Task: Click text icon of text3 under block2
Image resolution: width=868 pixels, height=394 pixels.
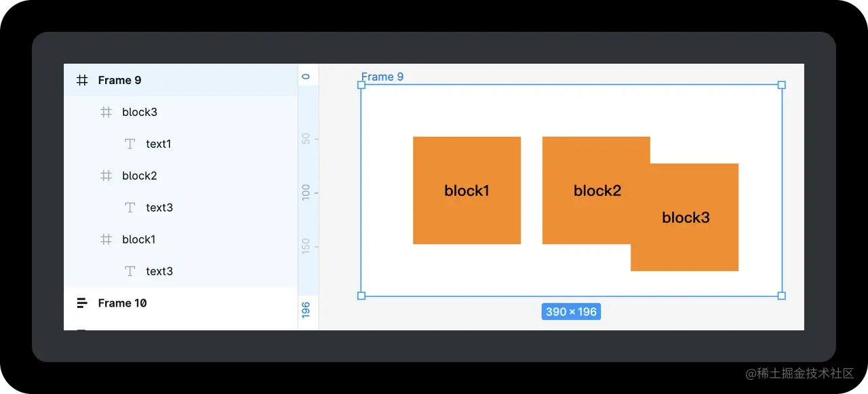Action: 130,208
